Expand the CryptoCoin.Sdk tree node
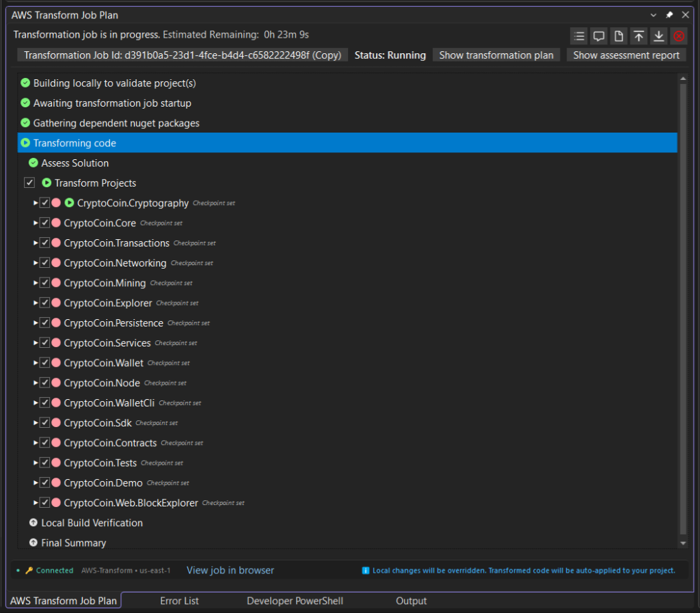The height and width of the screenshot is (613, 700). pyautogui.click(x=36, y=422)
